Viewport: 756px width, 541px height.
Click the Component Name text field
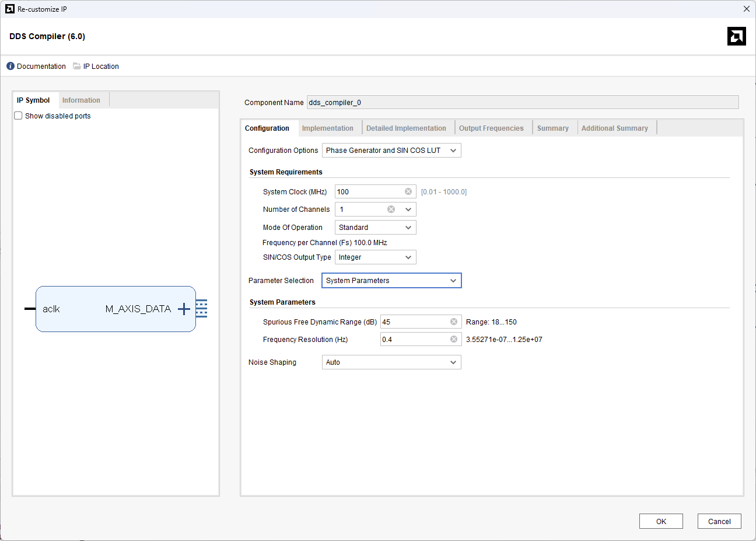point(522,103)
